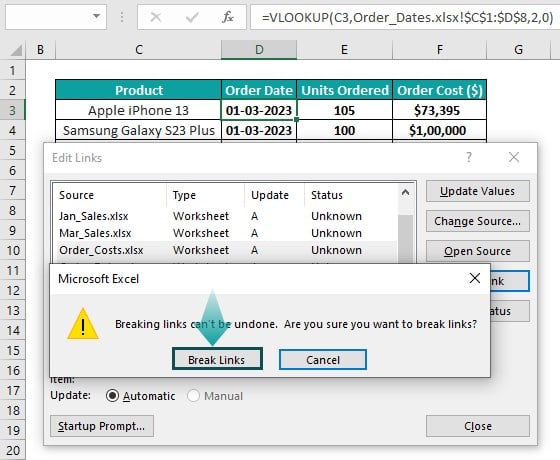Close the Edit Links dialog with X
Image resolution: width=560 pixels, height=460 pixels.
[514, 157]
